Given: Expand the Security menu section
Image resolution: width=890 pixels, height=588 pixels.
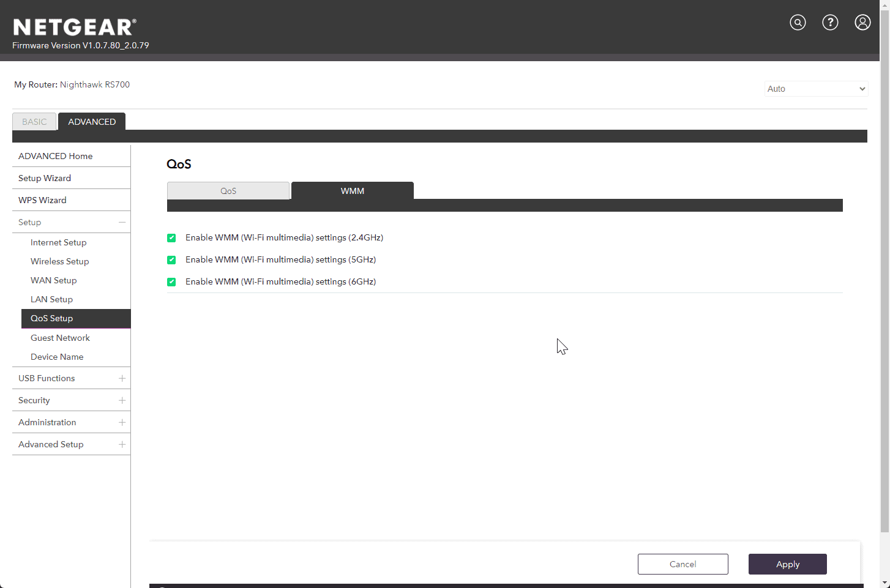Looking at the screenshot, I should pos(122,400).
